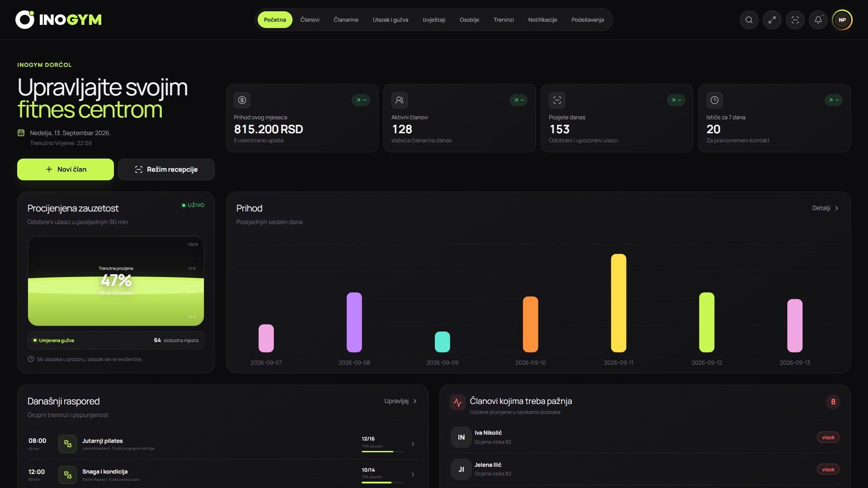Image resolution: width=868 pixels, height=488 pixels.
Task: Open the Osoblje tab
Action: (469, 20)
